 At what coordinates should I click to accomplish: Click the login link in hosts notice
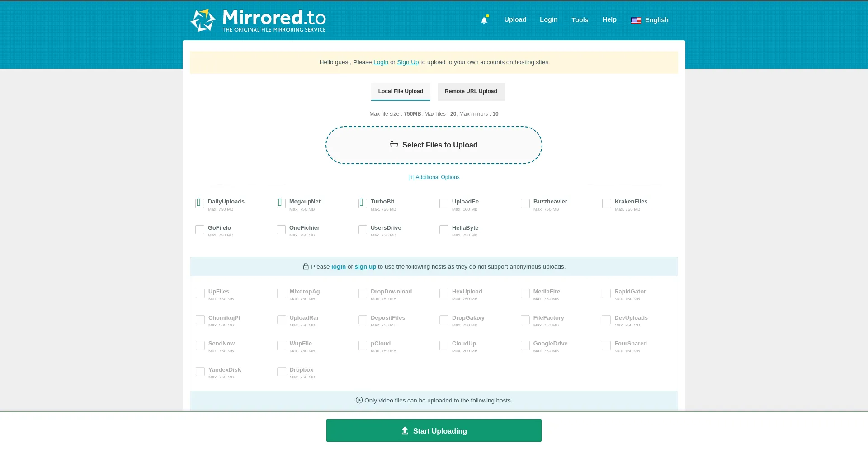pyautogui.click(x=339, y=267)
